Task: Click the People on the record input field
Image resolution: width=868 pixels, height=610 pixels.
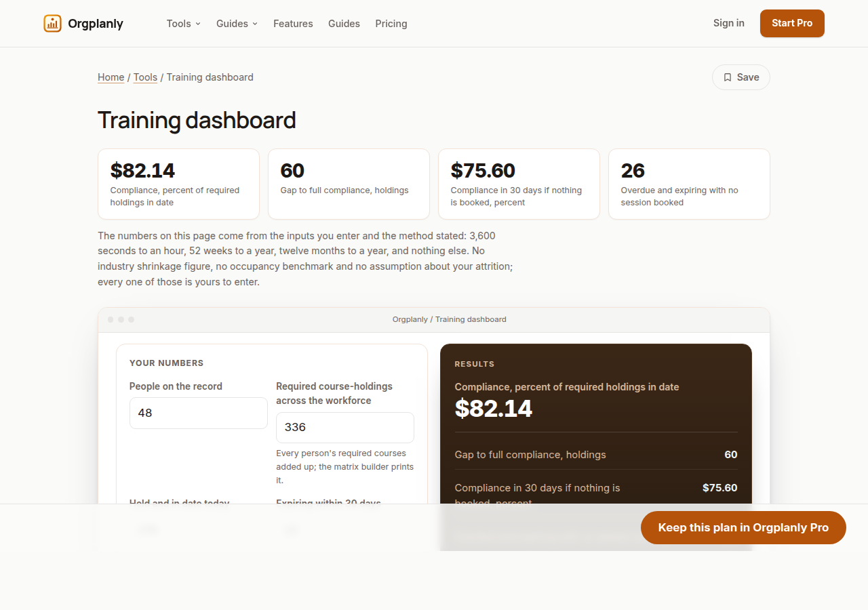Action: pyautogui.click(x=199, y=413)
